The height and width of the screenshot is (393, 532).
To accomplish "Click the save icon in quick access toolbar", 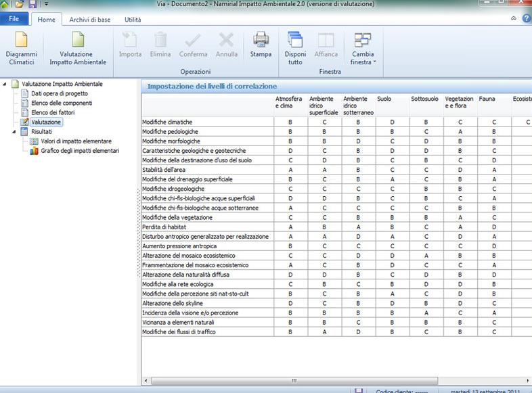I will tap(32, 5).
